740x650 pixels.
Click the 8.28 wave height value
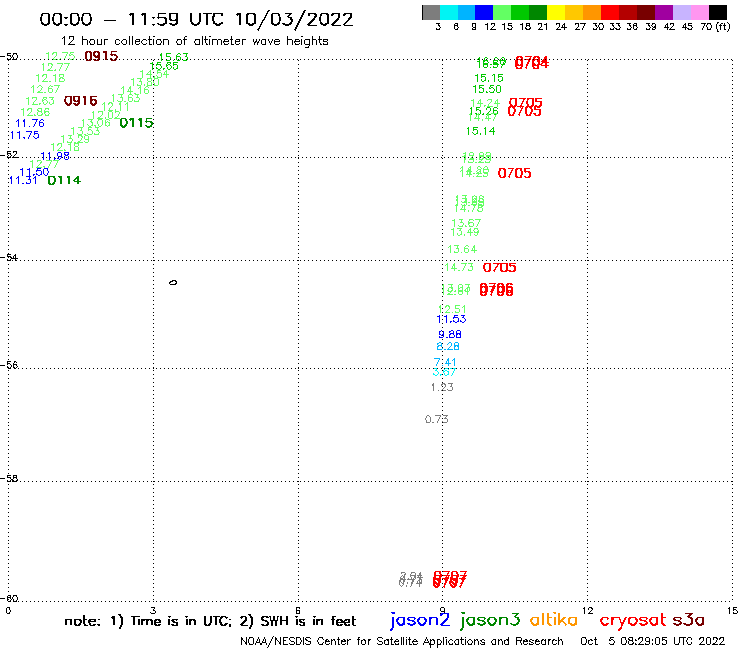tap(448, 346)
